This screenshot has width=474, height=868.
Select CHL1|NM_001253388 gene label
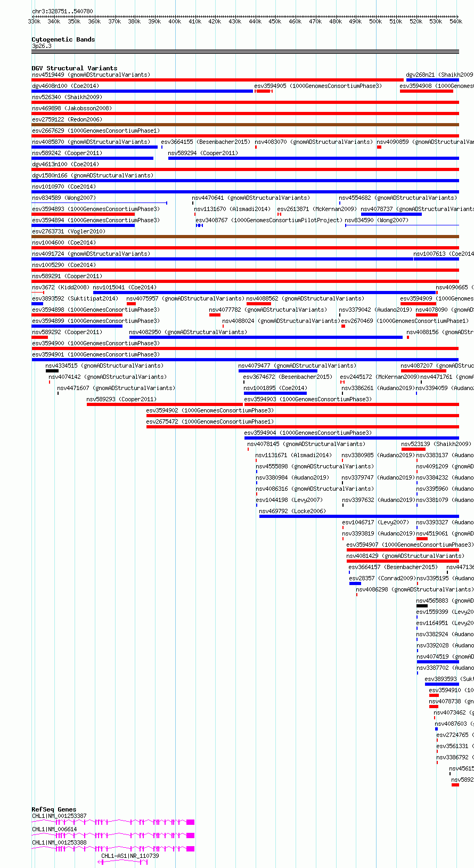click(x=59, y=843)
